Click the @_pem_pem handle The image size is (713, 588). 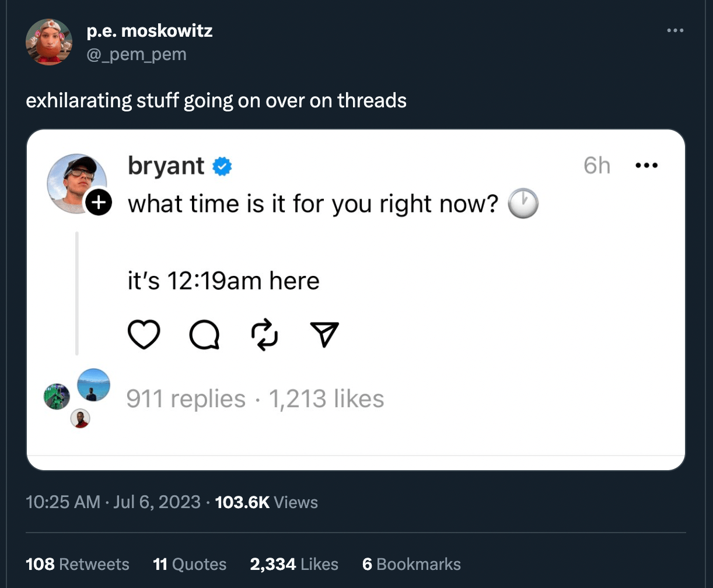(137, 54)
